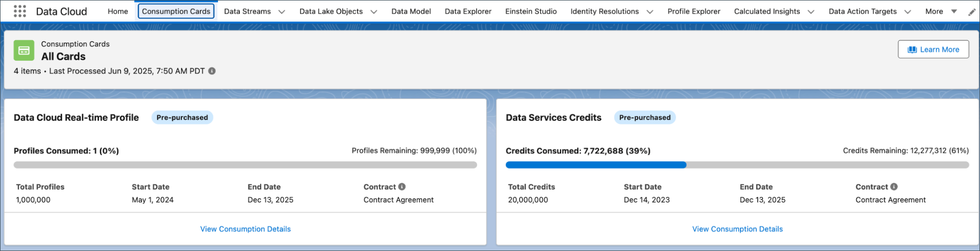The width and height of the screenshot is (980, 251).
Task: View Consumption Details for Data Services Credits
Action: pos(738,229)
